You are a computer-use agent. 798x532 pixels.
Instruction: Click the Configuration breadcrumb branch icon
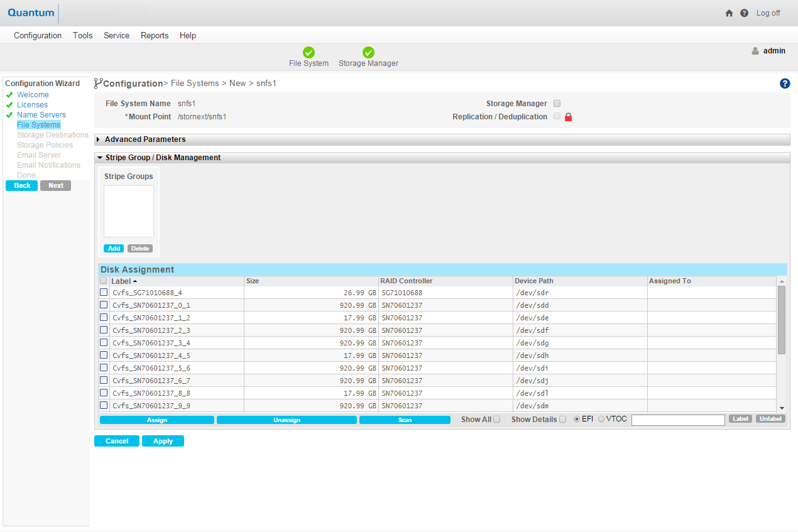click(98, 84)
